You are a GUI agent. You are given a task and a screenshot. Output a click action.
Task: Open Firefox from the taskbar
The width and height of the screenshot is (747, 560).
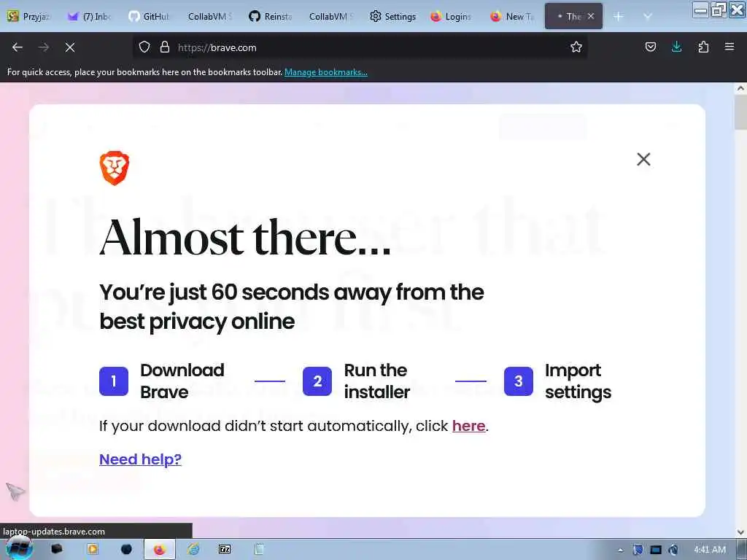click(159, 550)
